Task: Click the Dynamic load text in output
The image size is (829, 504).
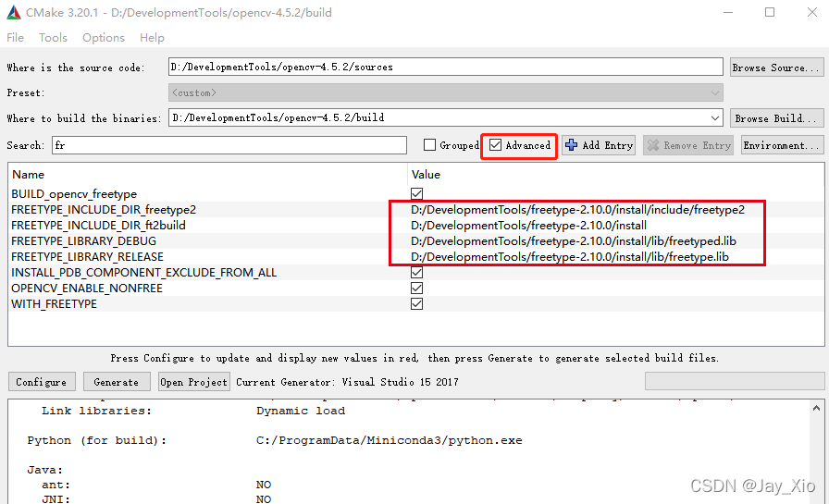Action: 301,411
